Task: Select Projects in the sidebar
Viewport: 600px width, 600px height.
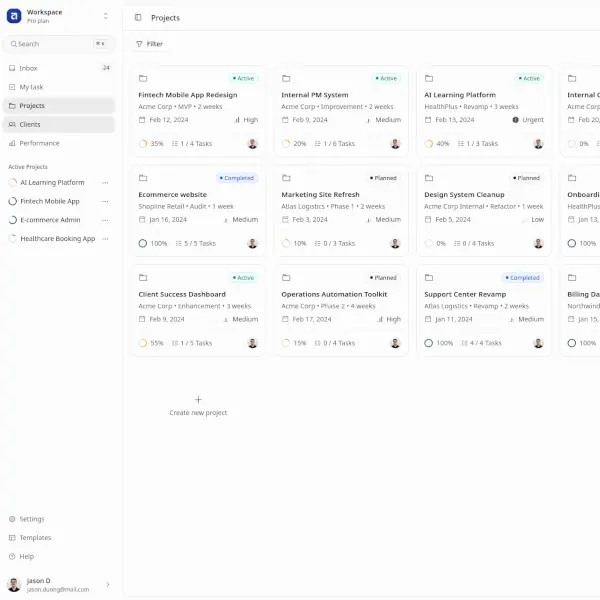Action: click(59, 106)
